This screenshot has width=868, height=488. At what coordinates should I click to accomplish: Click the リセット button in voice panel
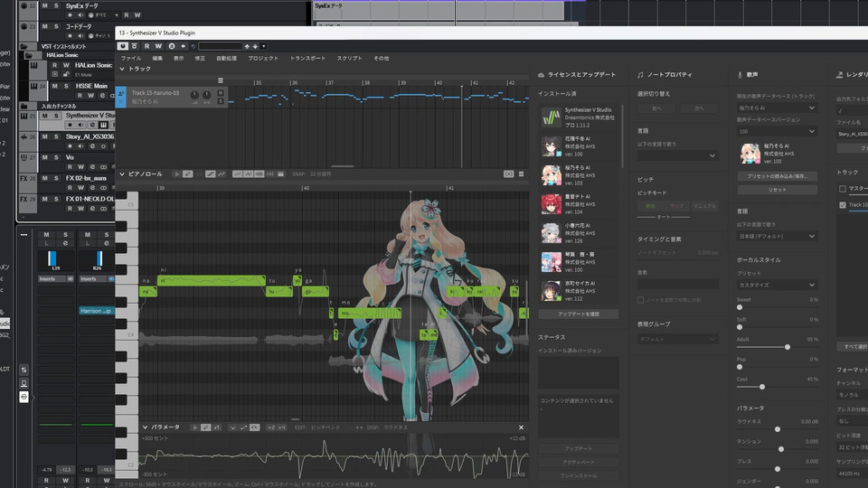(x=778, y=190)
